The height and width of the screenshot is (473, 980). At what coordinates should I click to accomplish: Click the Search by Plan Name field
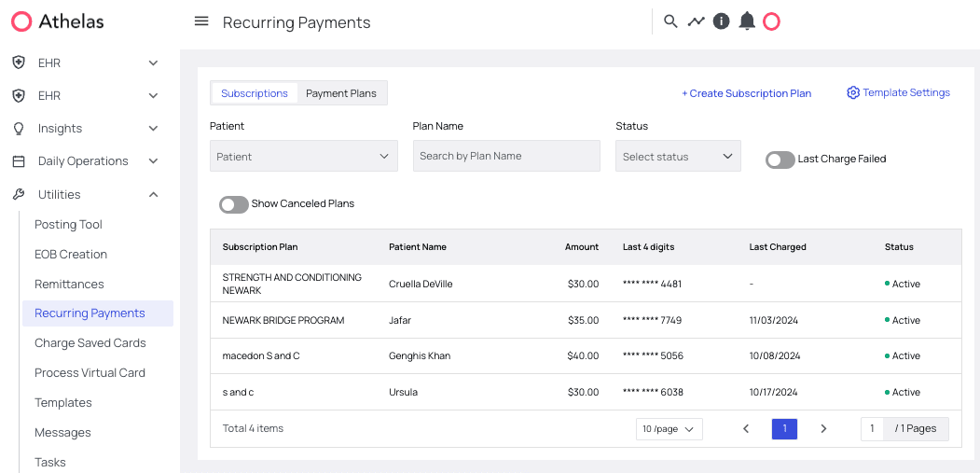tap(506, 157)
